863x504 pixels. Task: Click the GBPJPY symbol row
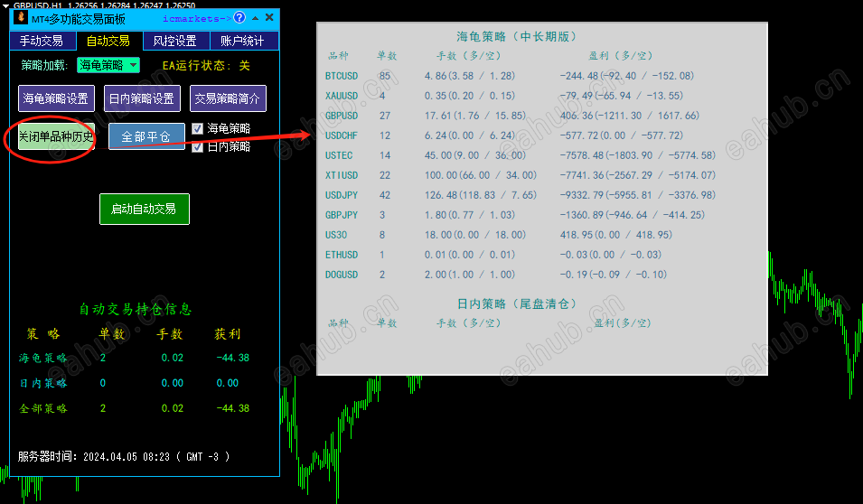[x=342, y=215]
